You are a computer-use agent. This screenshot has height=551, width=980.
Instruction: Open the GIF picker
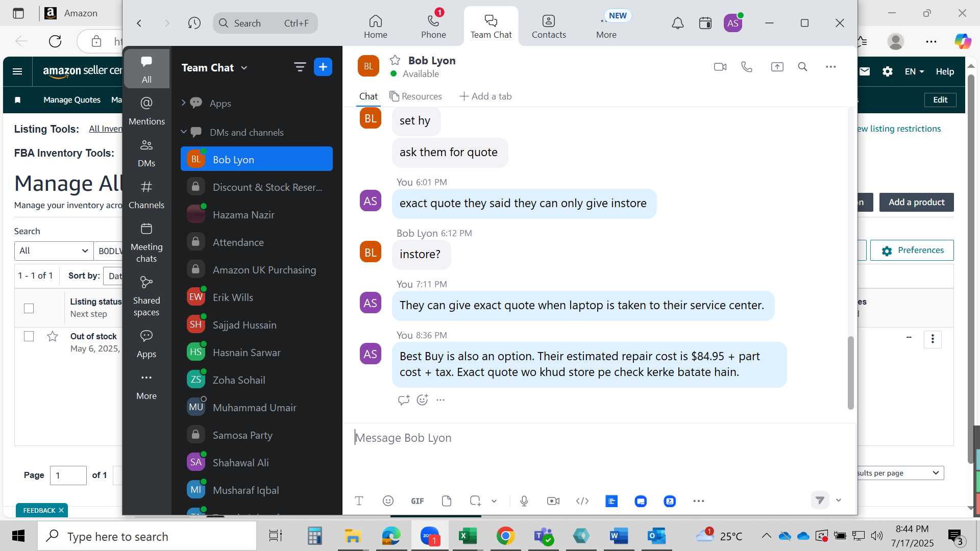[x=418, y=501]
